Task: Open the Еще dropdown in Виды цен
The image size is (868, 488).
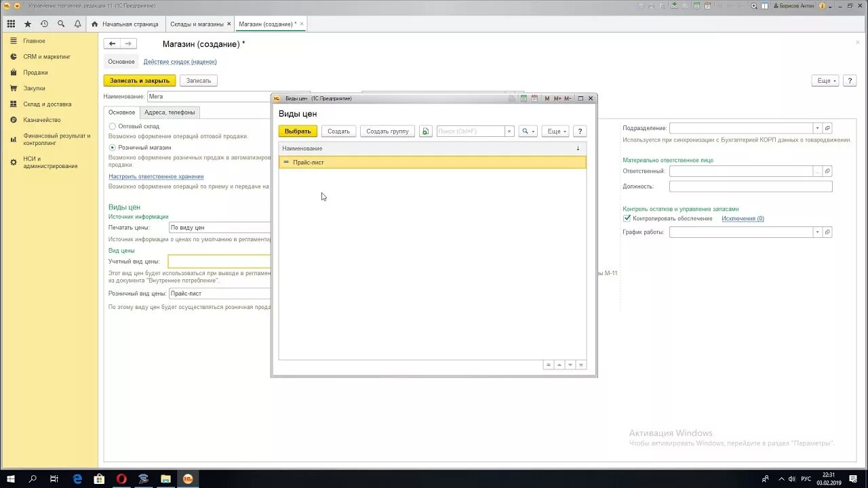Action: (x=555, y=131)
